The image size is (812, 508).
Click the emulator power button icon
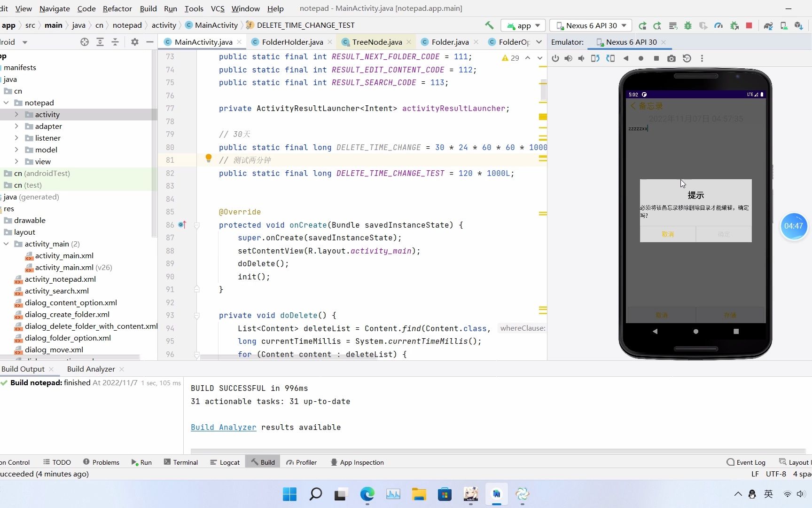(x=555, y=58)
